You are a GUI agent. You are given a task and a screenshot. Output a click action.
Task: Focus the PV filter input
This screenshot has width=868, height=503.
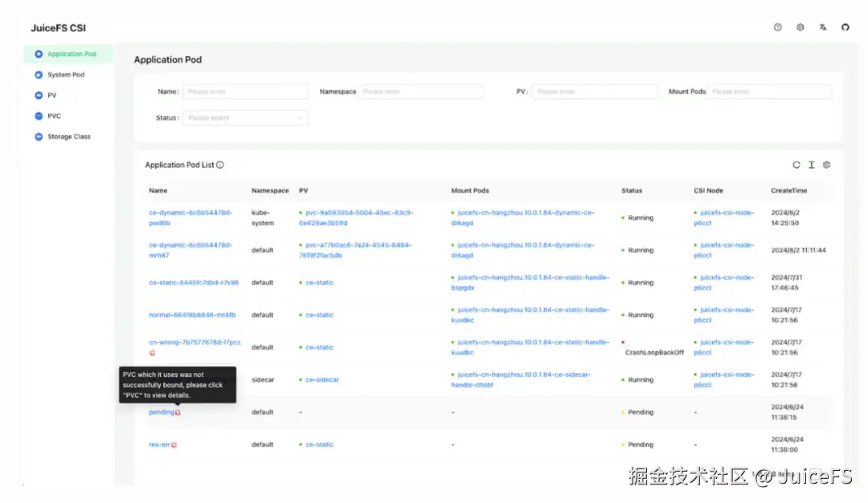[x=595, y=92]
